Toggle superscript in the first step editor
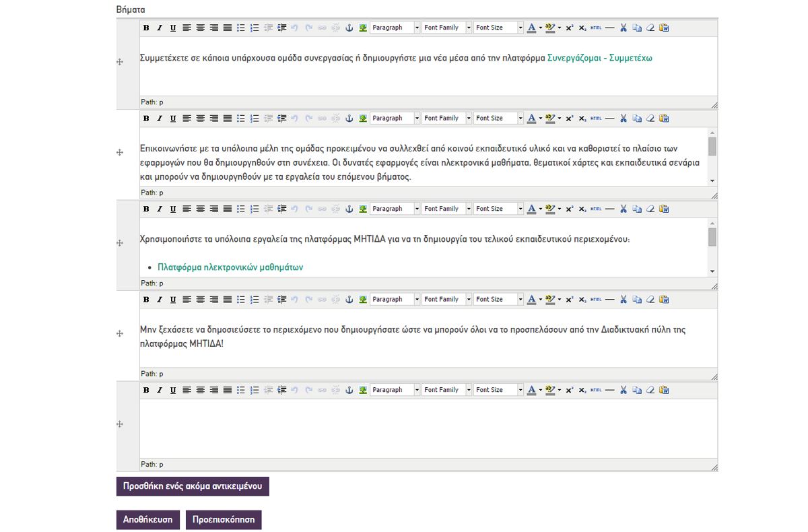The image size is (808, 532). click(569, 28)
